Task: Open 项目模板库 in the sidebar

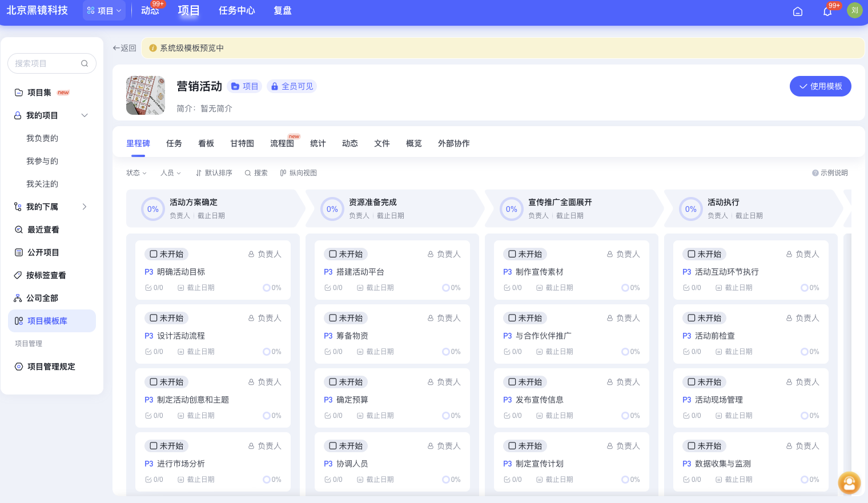Action: [x=47, y=321]
